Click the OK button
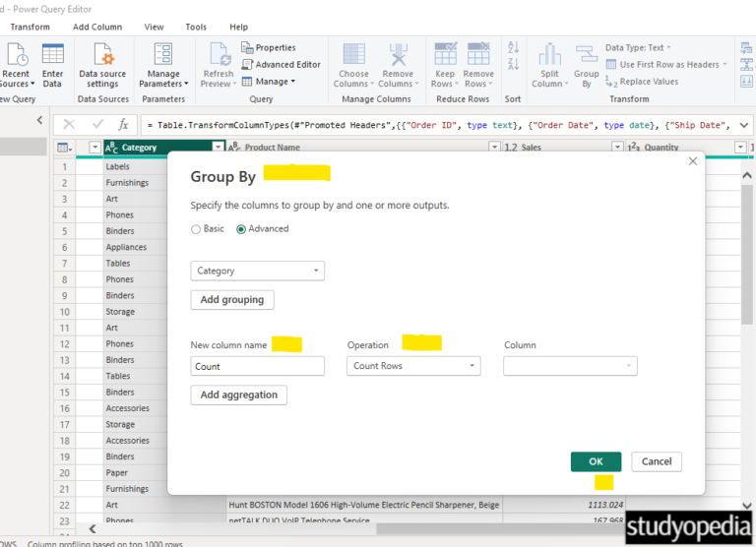756x547 pixels. click(x=596, y=461)
